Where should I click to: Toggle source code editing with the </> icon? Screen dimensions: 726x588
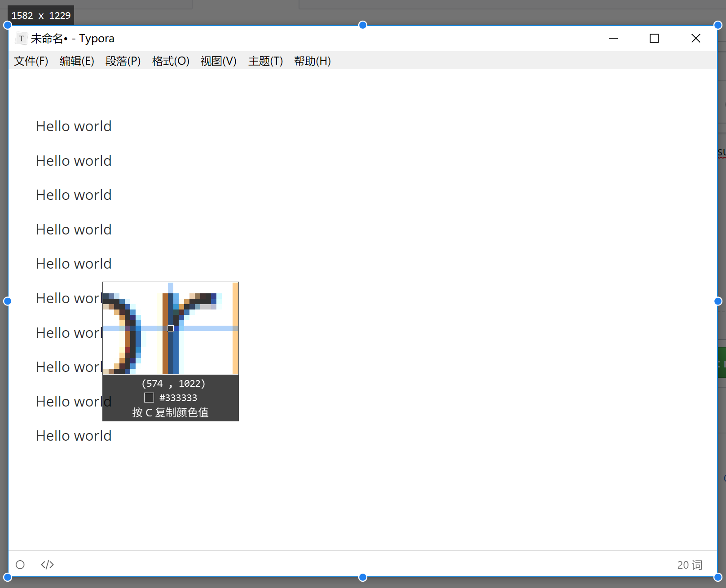tap(47, 565)
